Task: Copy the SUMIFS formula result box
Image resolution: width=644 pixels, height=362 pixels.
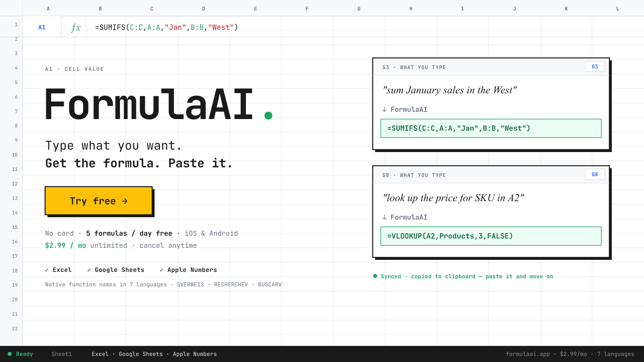Action: tap(491, 128)
